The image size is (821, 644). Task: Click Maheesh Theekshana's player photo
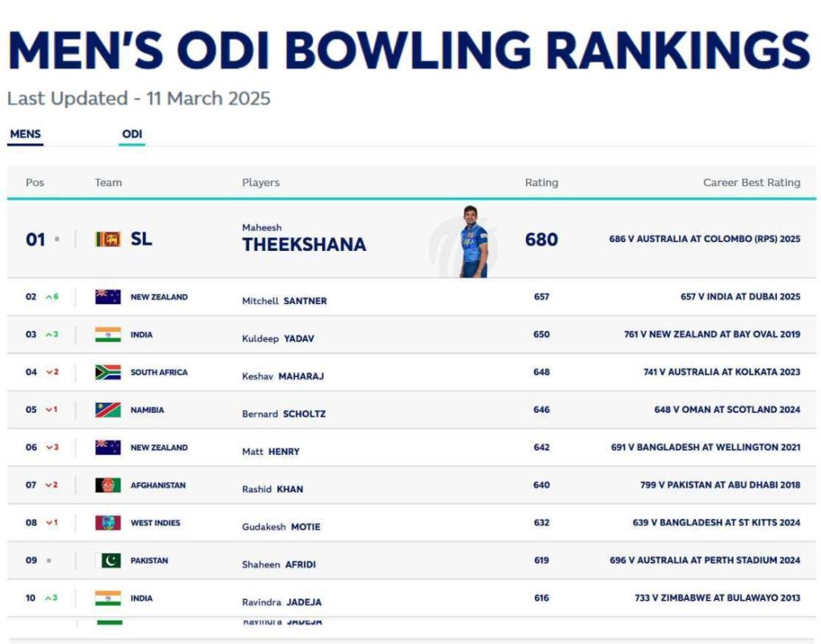pyautogui.click(x=473, y=241)
